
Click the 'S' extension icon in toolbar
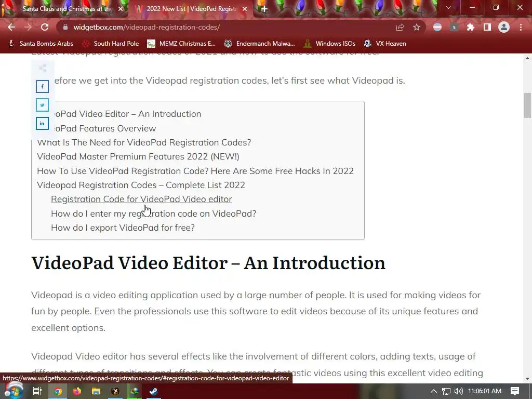tap(454, 27)
